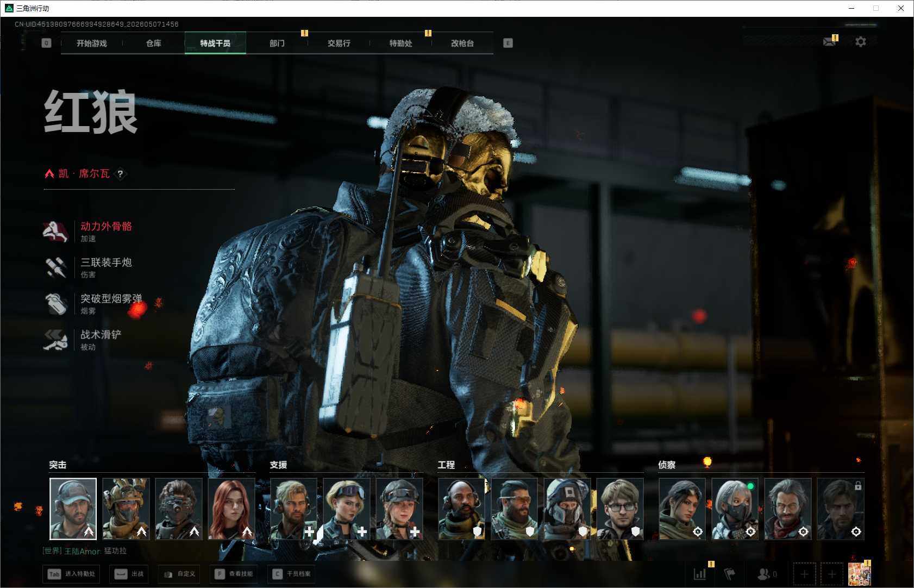
Task: Close the 三角洲行动 window
Action: (x=901, y=8)
